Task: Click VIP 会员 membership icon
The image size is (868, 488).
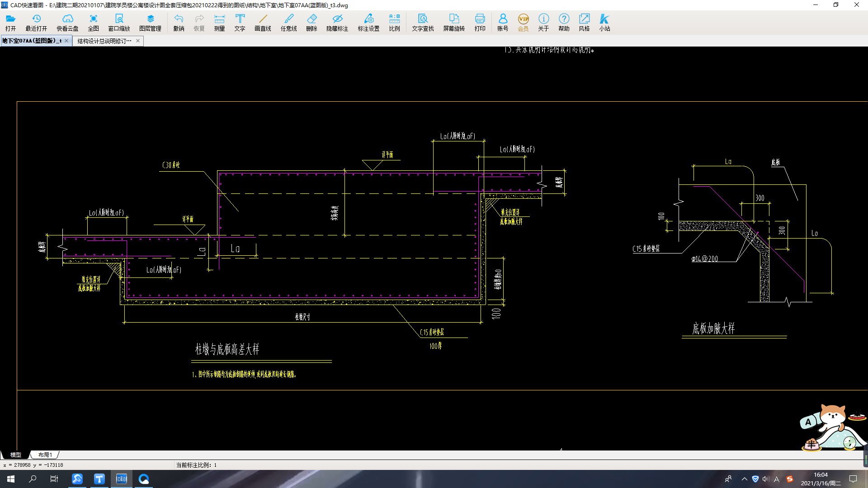Action: click(x=523, y=23)
